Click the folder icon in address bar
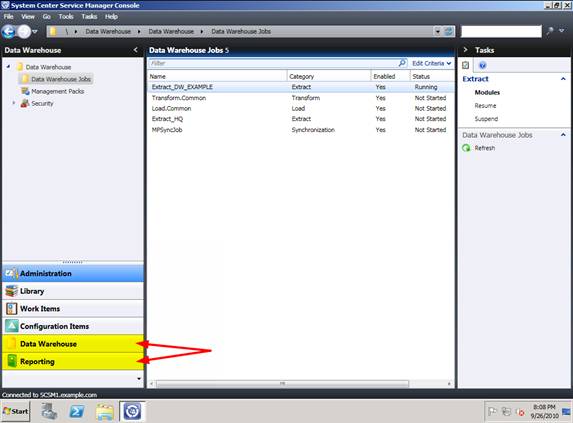 [53, 31]
